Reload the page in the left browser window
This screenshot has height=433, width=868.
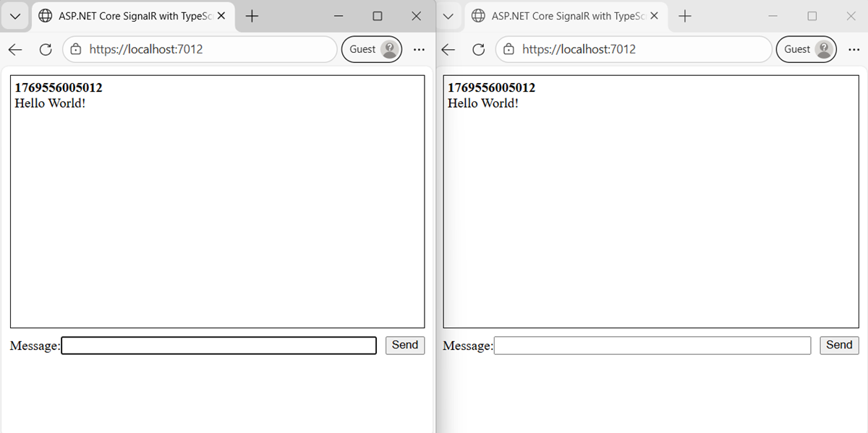(x=45, y=49)
